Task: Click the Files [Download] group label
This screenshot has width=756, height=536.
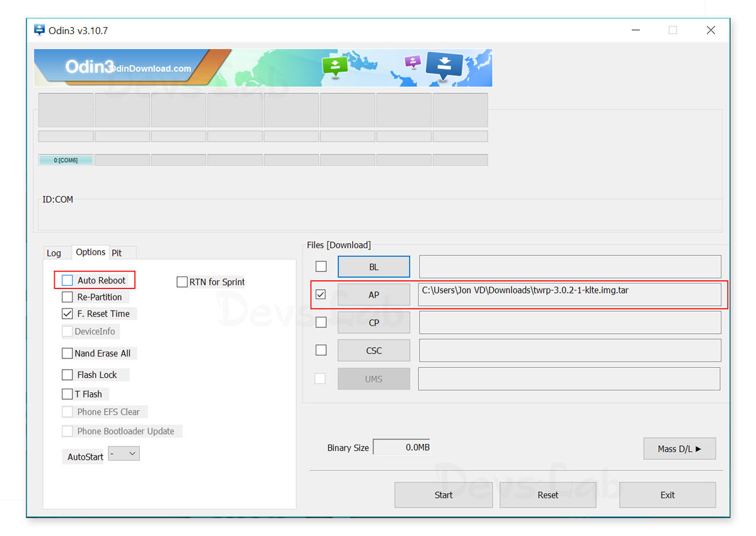Action: [339, 245]
